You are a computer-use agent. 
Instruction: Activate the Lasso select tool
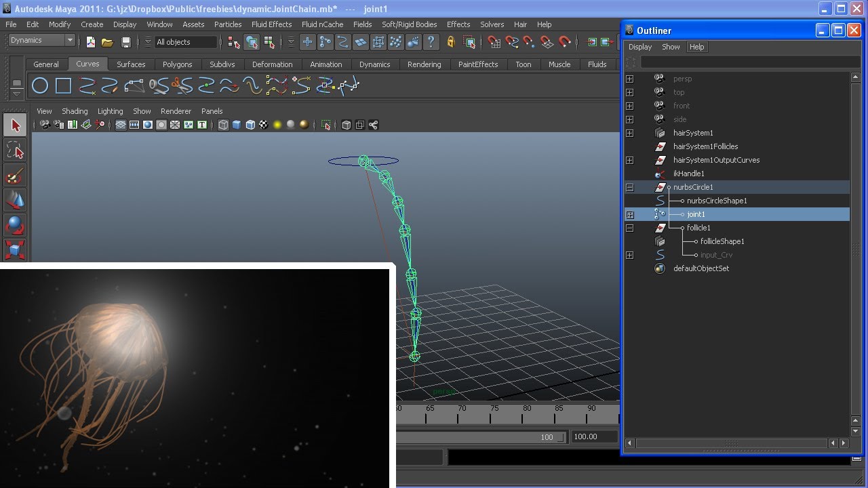pos(15,151)
